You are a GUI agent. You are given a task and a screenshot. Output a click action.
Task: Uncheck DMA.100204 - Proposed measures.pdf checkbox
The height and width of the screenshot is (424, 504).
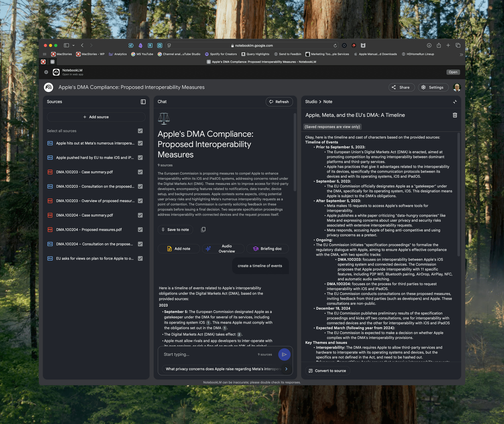pyautogui.click(x=140, y=229)
